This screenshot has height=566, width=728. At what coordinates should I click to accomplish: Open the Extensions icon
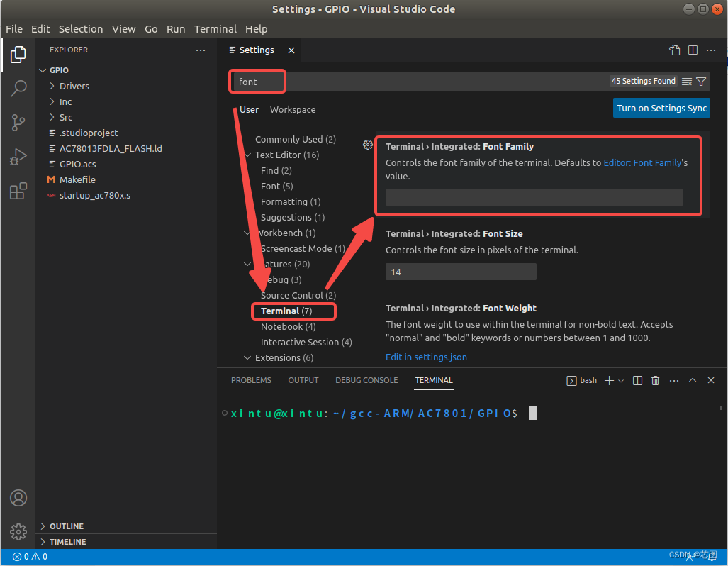click(x=18, y=190)
